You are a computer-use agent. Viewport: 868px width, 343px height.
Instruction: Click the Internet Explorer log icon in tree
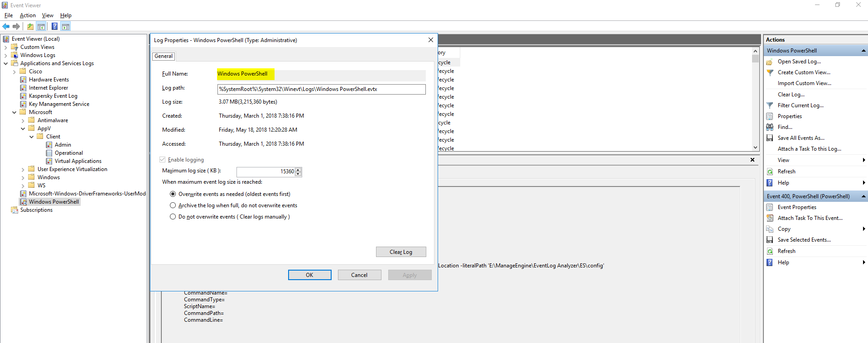(x=23, y=88)
